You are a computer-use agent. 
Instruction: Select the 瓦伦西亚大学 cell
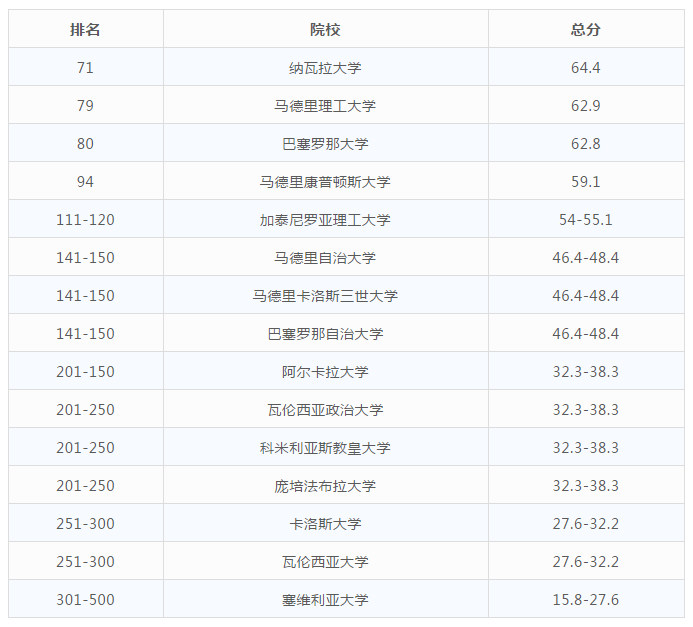pyautogui.click(x=325, y=562)
